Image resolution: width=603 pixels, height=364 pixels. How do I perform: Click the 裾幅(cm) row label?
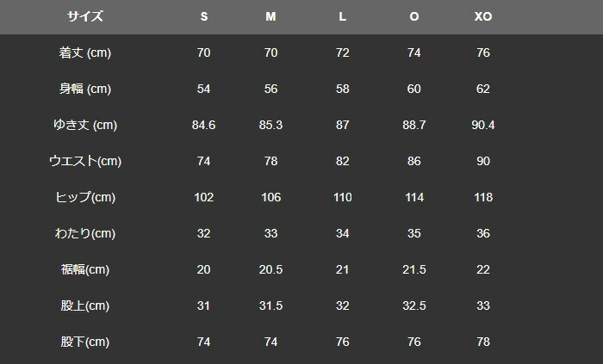[x=85, y=269]
